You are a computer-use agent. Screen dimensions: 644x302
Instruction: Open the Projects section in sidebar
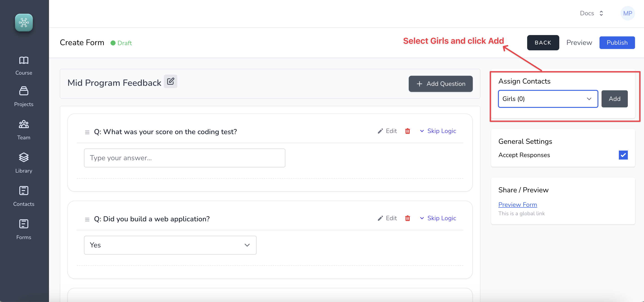tap(24, 97)
